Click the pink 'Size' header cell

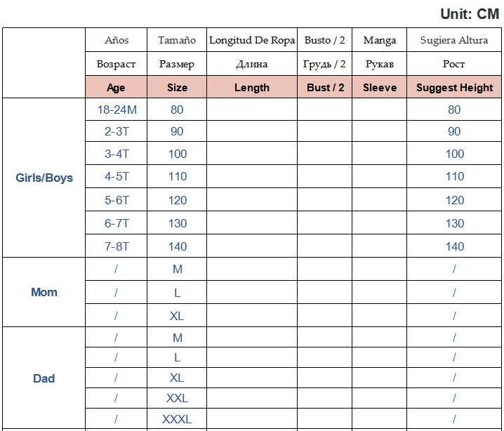pyautogui.click(x=177, y=88)
